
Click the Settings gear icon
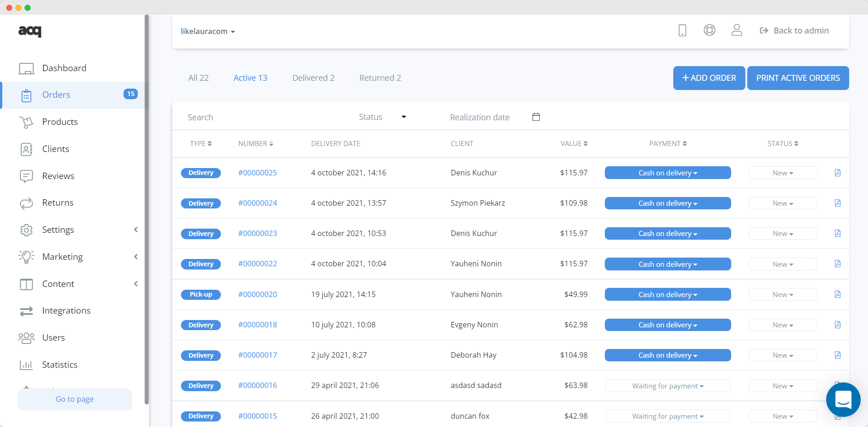pyautogui.click(x=26, y=230)
